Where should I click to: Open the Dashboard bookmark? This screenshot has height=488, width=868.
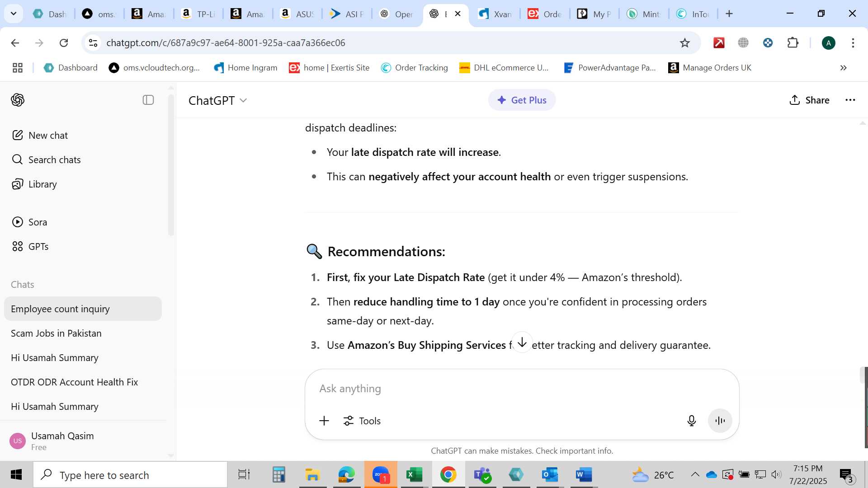pyautogui.click(x=70, y=68)
